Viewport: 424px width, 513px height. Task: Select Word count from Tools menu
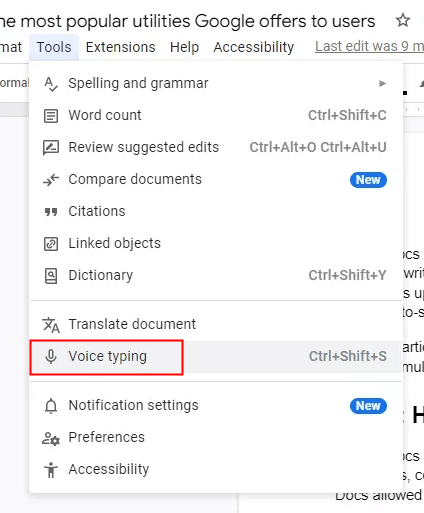point(216,115)
